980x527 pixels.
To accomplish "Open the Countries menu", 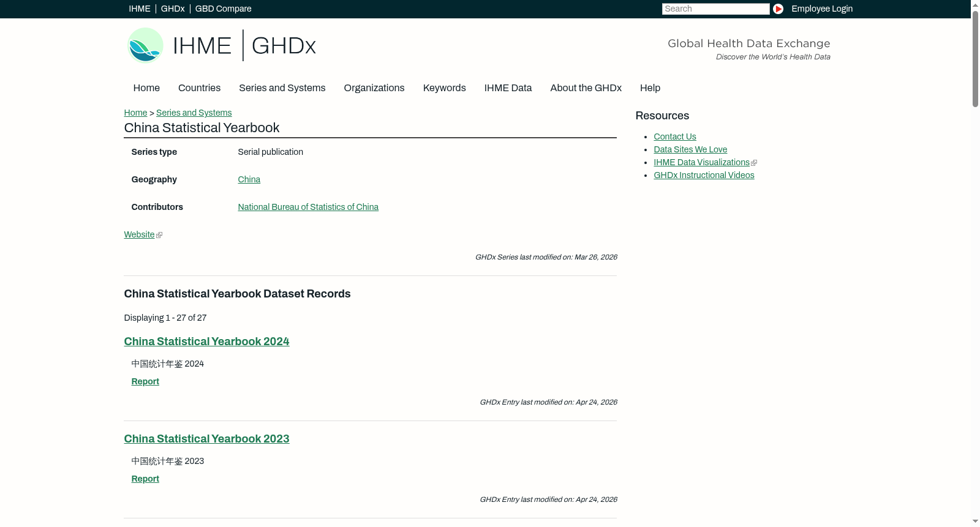I will tap(199, 88).
